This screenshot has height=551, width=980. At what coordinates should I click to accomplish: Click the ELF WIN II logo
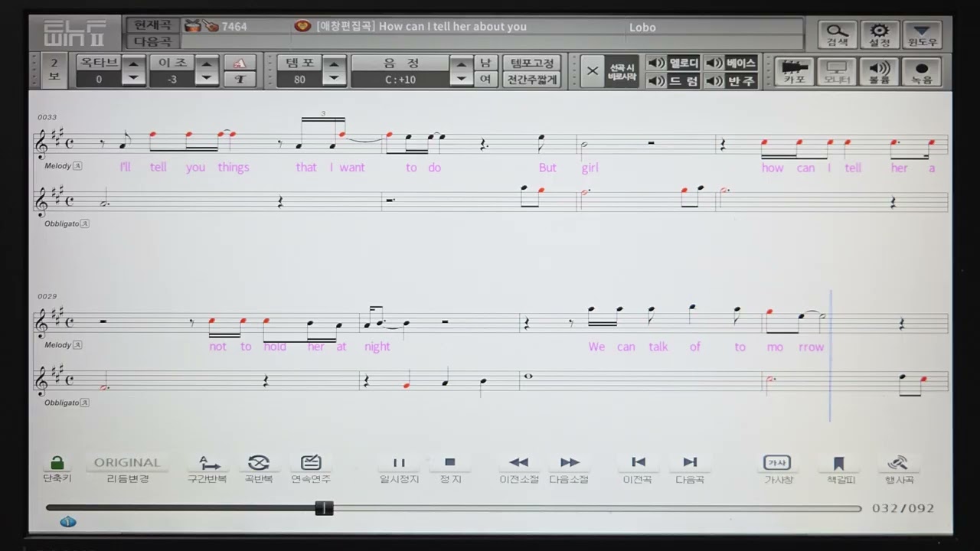tap(76, 34)
